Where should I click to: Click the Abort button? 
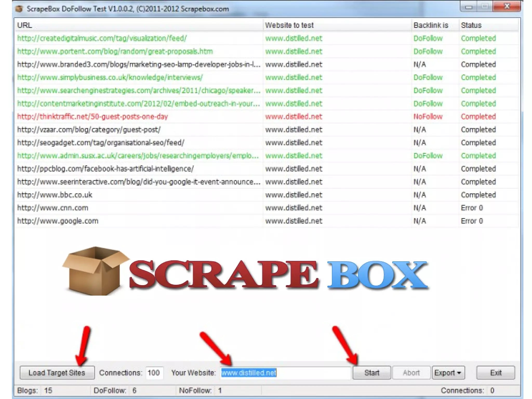pos(411,373)
